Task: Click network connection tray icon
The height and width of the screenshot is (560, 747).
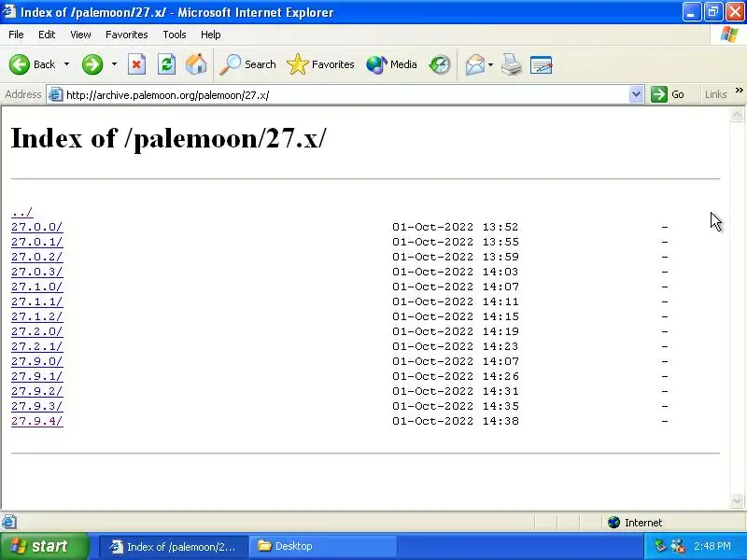Action: pyautogui.click(x=678, y=546)
